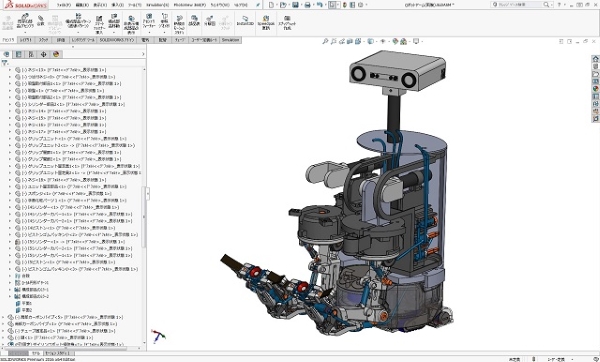This screenshot has height=362, width=600.
Task: Click the Save icon in top toolbar
Action: point(295,5)
